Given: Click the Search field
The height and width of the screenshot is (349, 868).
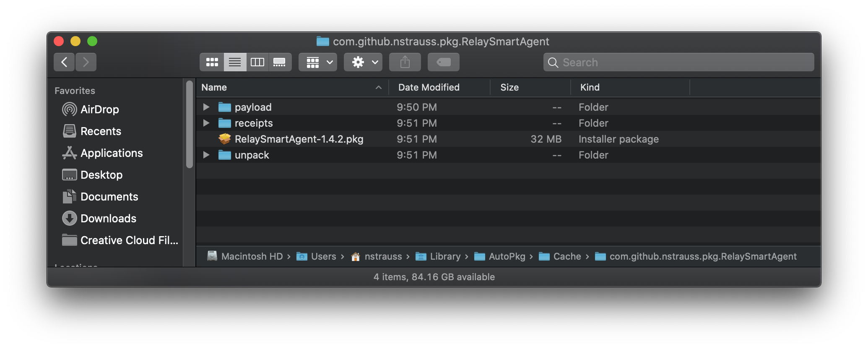Looking at the screenshot, I should point(678,63).
